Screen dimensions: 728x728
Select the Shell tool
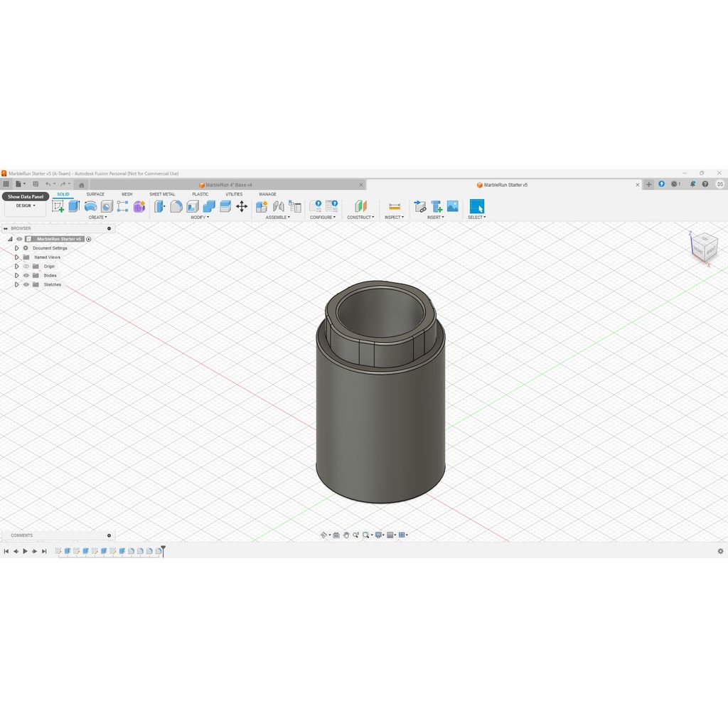[x=193, y=207]
